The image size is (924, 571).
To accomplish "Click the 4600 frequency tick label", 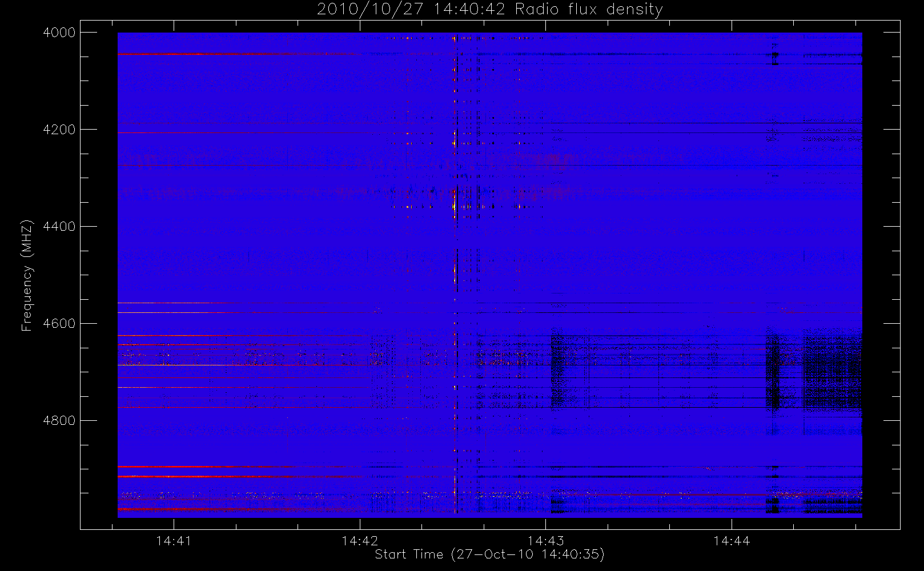I will point(59,324).
